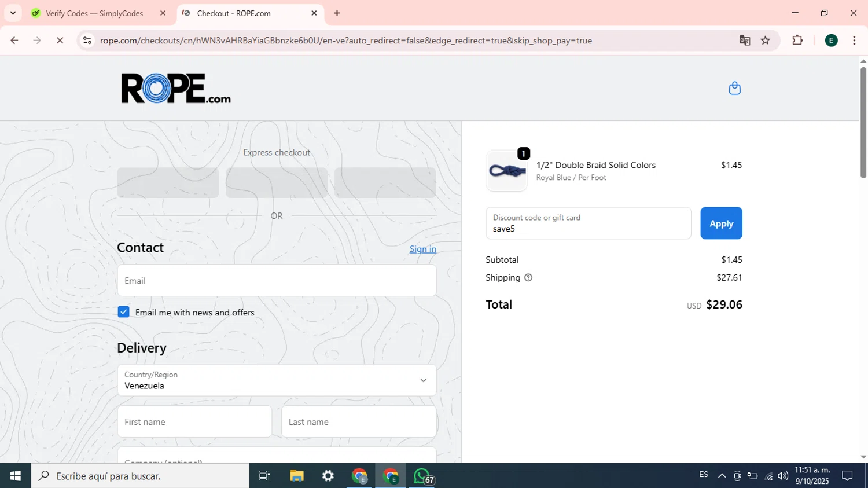
Task: Open the first Chrome taskbar icon
Action: [x=359, y=476]
